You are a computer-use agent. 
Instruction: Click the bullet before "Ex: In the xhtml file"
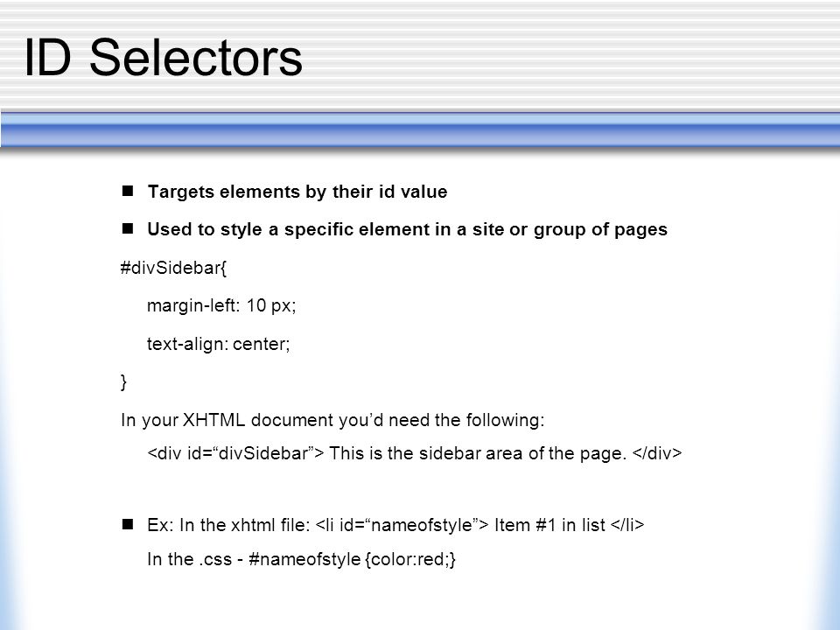tap(128, 524)
